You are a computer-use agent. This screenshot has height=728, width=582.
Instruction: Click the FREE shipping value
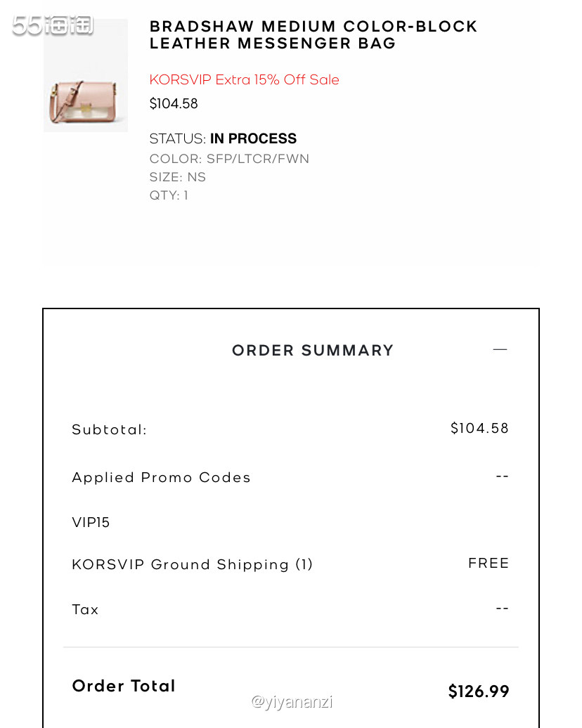click(x=489, y=564)
